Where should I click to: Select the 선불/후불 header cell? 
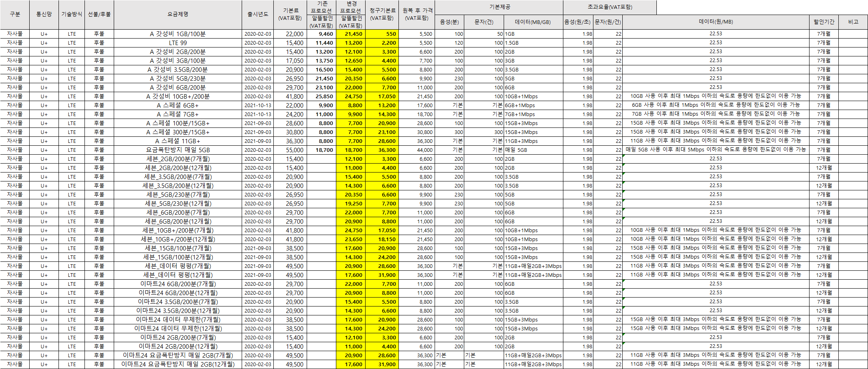(99, 15)
